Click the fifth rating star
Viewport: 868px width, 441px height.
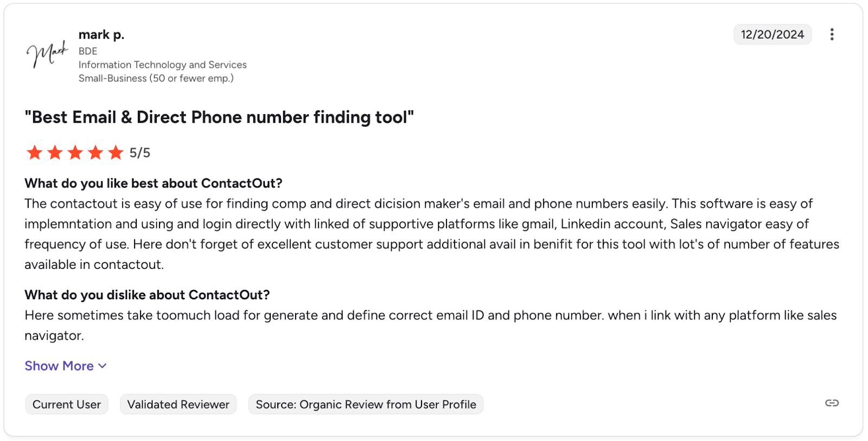click(116, 153)
